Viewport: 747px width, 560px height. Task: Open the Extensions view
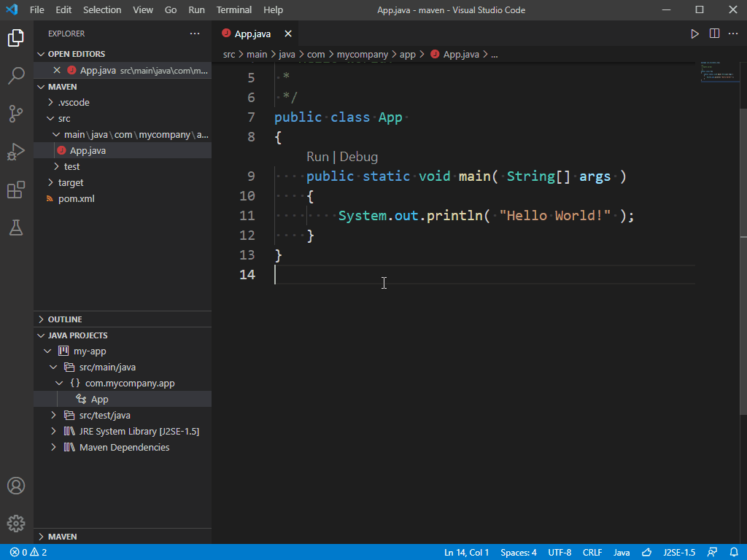[x=16, y=190]
